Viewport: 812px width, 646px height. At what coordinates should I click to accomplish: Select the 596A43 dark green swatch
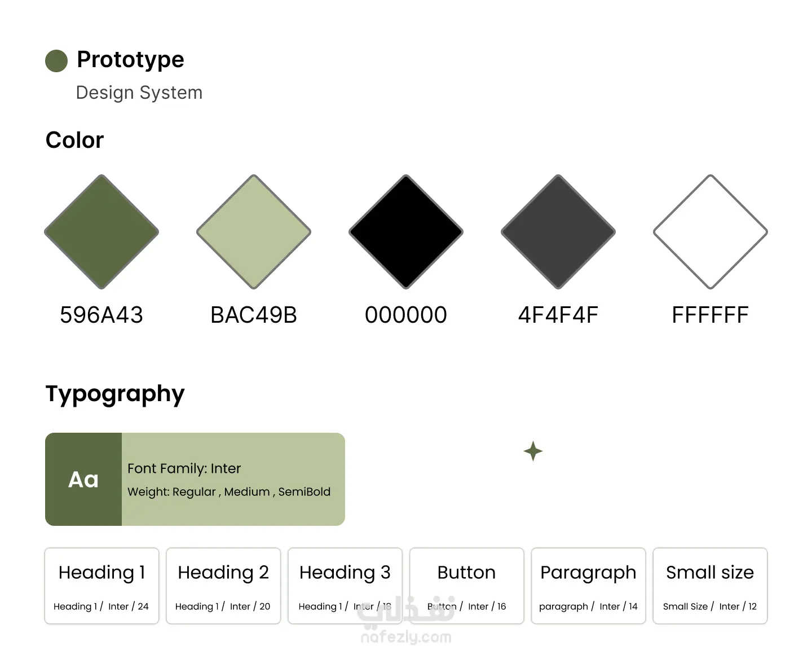click(101, 232)
